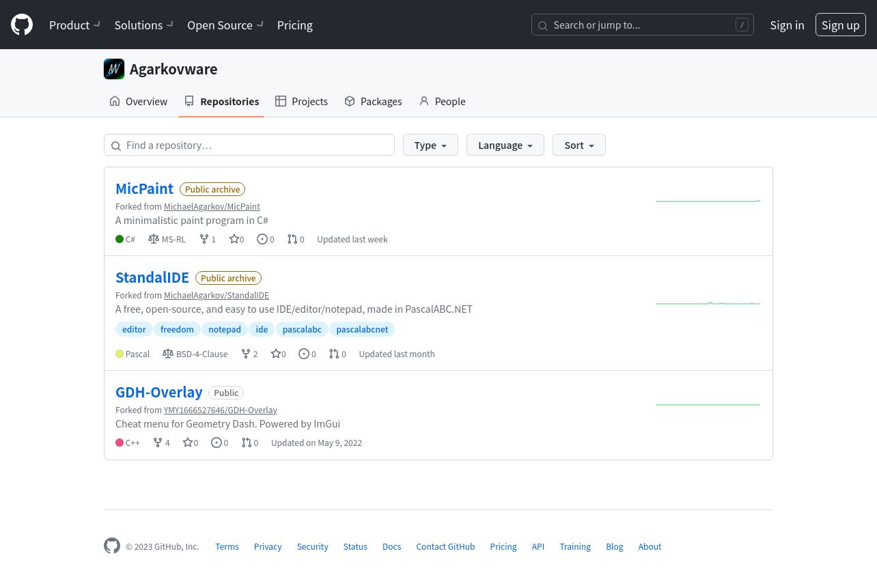
Task: Open the GitHub home logo in header
Action: click(x=22, y=25)
